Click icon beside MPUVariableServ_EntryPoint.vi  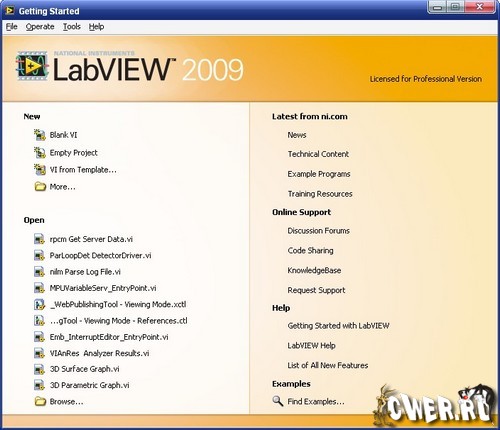click(39, 288)
